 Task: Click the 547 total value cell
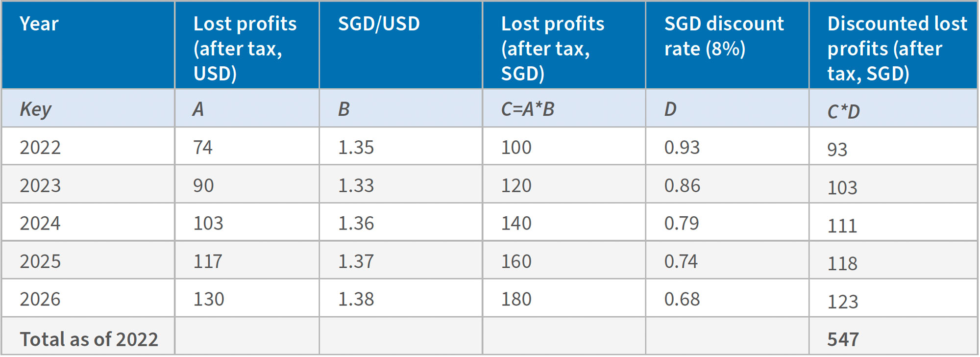tap(843, 339)
